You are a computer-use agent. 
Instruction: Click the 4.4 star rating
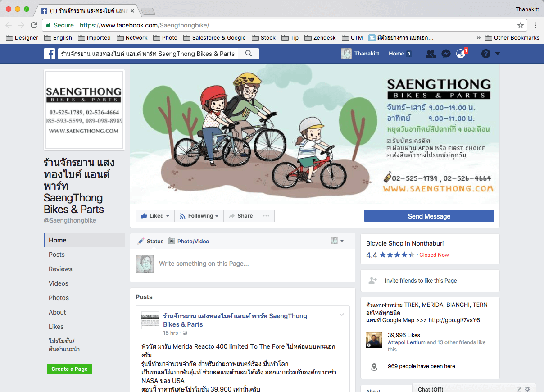[x=390, y=255]
